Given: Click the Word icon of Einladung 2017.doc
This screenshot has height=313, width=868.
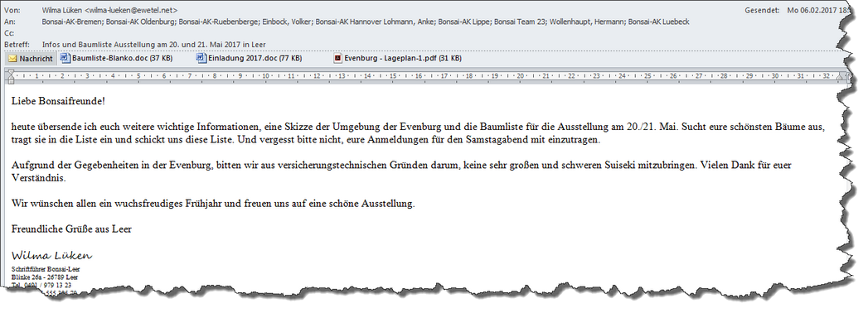Looking at the screenshot, I should (x=202, y=58).
